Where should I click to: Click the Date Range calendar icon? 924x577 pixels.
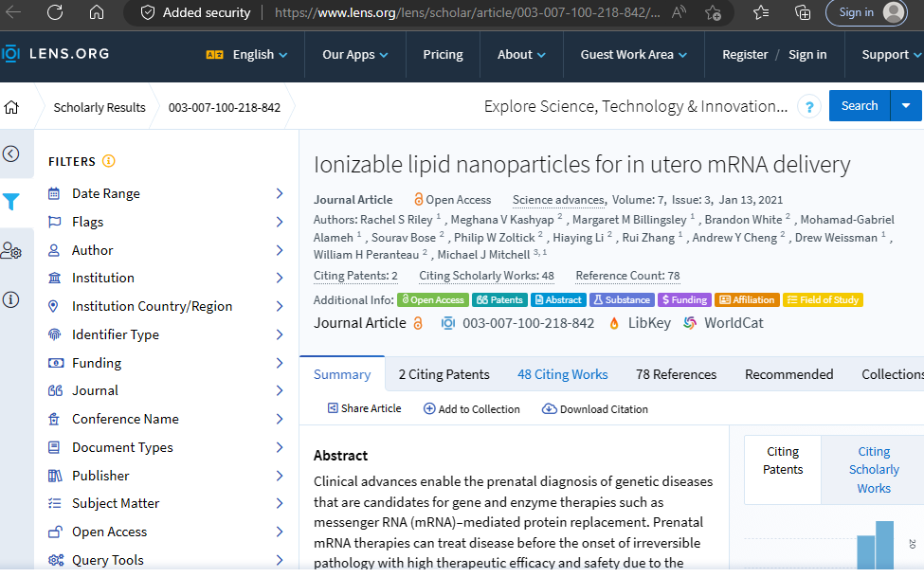tap(54, 193)
